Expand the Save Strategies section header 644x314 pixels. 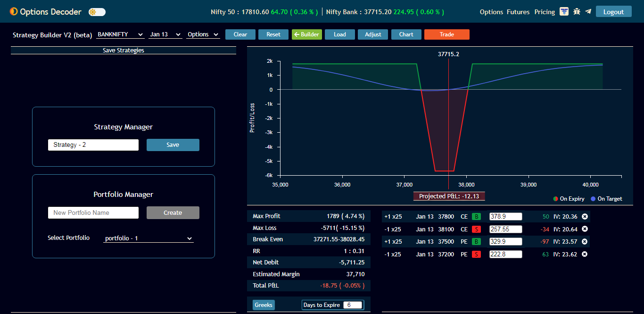(124, 51)
